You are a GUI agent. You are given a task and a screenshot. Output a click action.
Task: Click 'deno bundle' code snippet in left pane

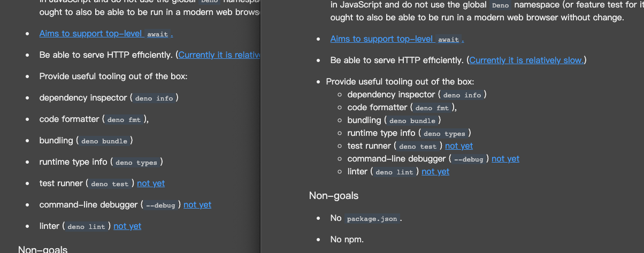click(104, 141)
